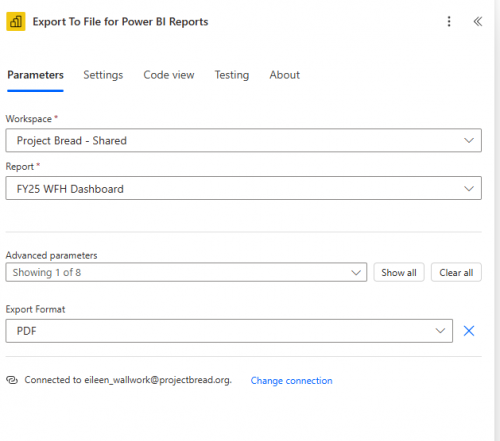This screenshot has width=500, height=441.
Task: Select the FY25 WFH Dashboard report field
Action: pos(243,189)
